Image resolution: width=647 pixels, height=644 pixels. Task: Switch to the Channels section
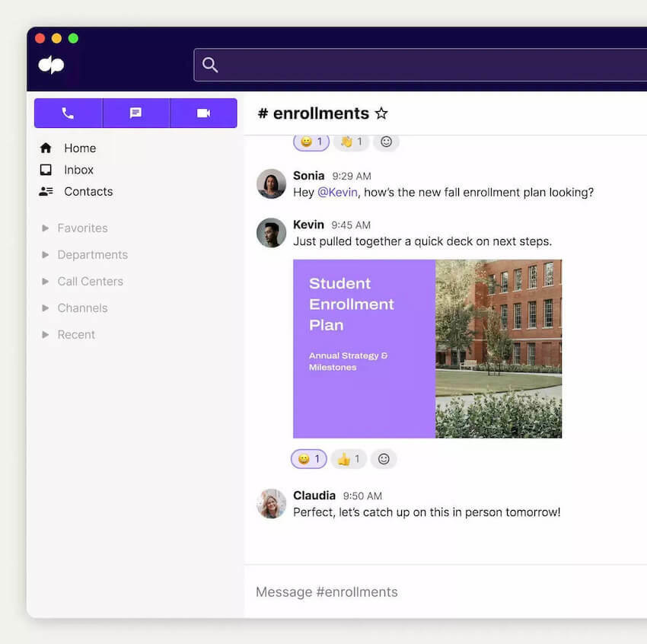coord(82,308)
